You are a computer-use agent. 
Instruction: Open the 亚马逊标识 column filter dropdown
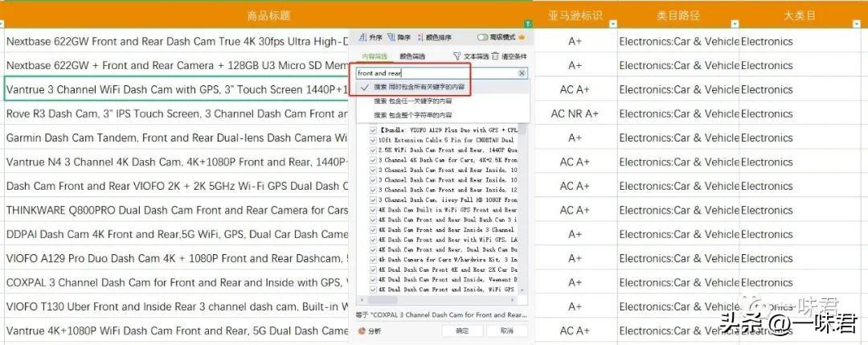click(612, 24)
